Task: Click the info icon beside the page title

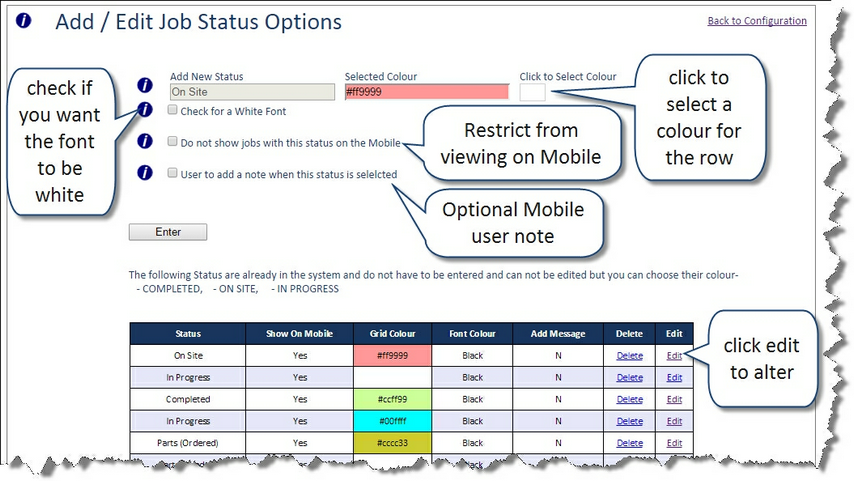Action: tap(24, 21)
